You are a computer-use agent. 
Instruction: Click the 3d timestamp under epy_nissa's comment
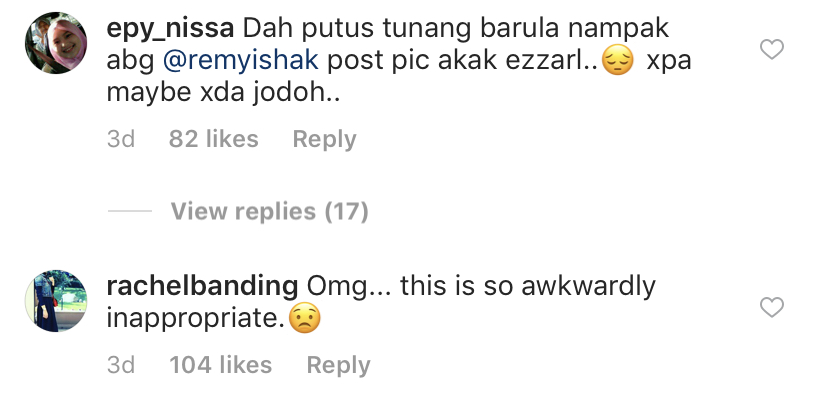tap(121, 139)
